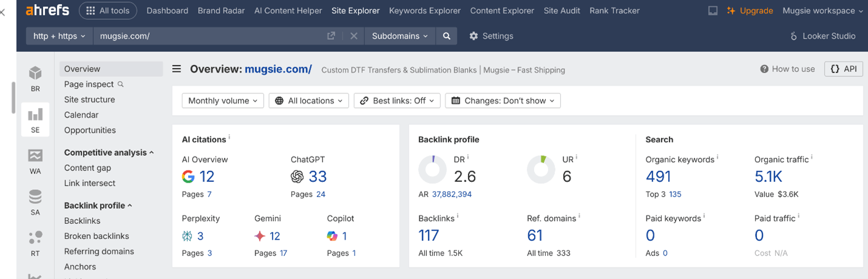Open How to use help

pos(787,69)
